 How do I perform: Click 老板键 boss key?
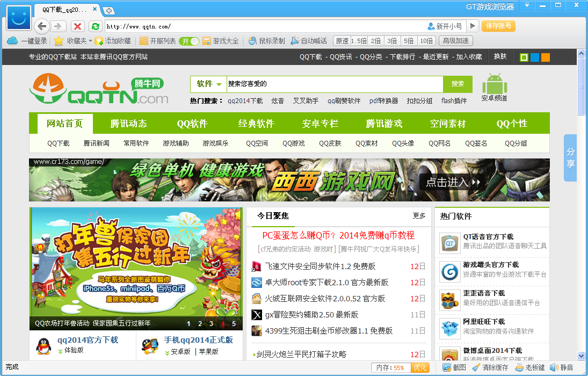point(529,368)
